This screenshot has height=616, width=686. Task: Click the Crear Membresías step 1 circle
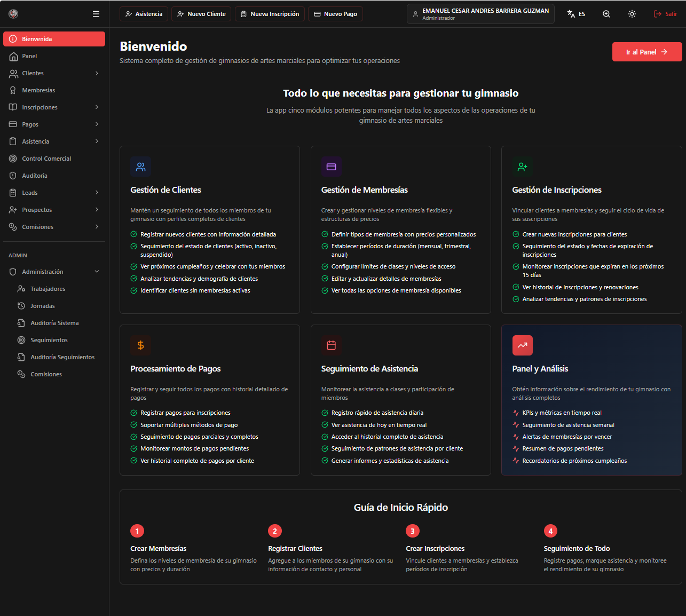(x=137, y=531)
